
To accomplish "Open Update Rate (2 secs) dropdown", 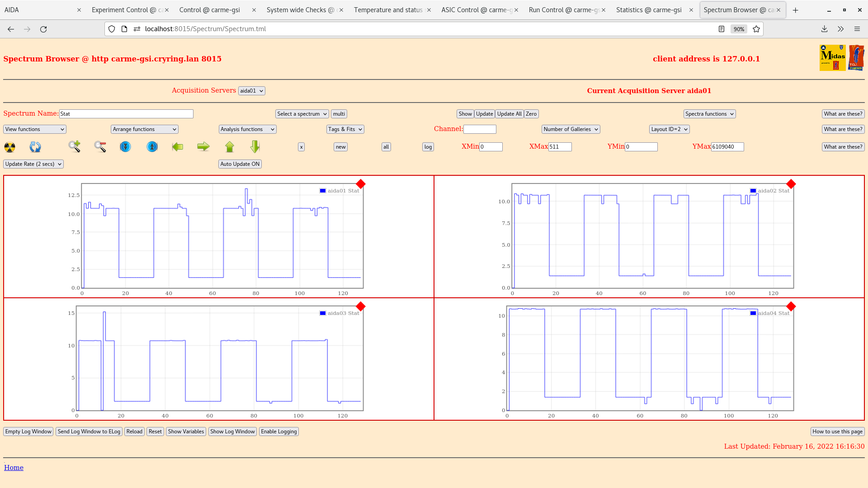I will [x=33, y=164].
